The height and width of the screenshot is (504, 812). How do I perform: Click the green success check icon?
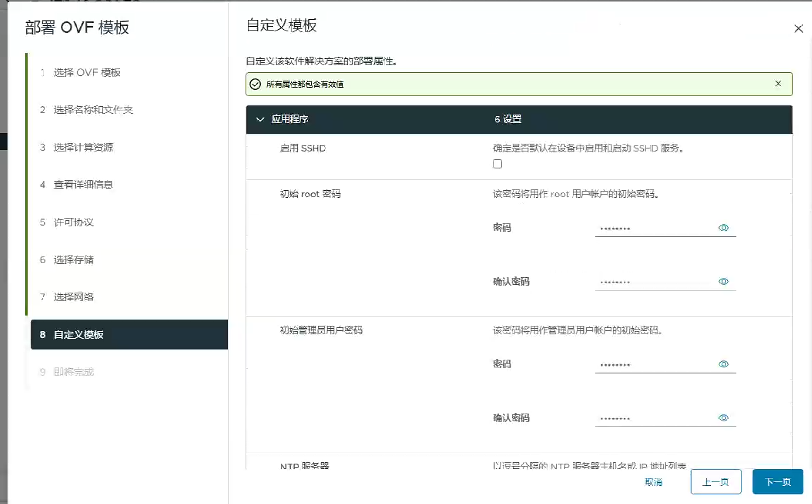tap(255, 85)
